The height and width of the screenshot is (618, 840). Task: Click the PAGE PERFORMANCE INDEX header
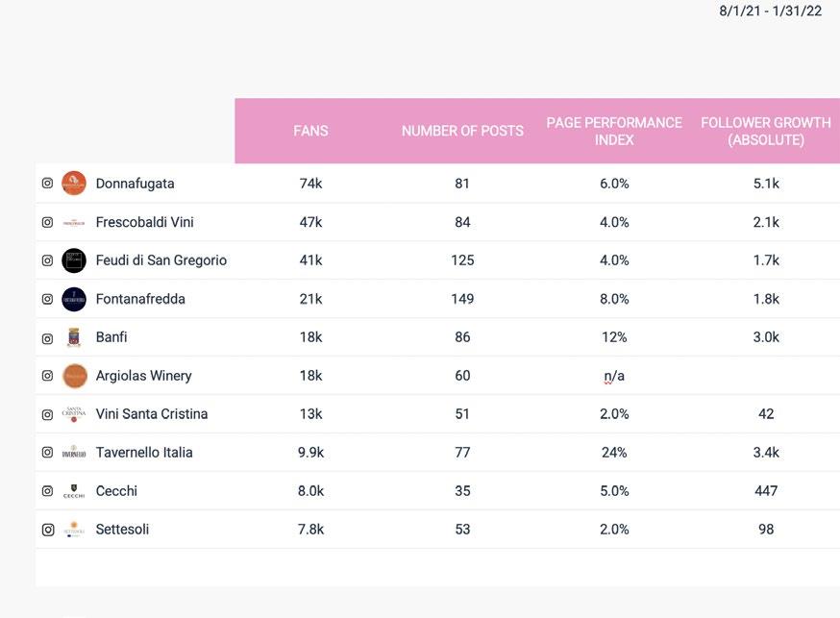[614, 131]
